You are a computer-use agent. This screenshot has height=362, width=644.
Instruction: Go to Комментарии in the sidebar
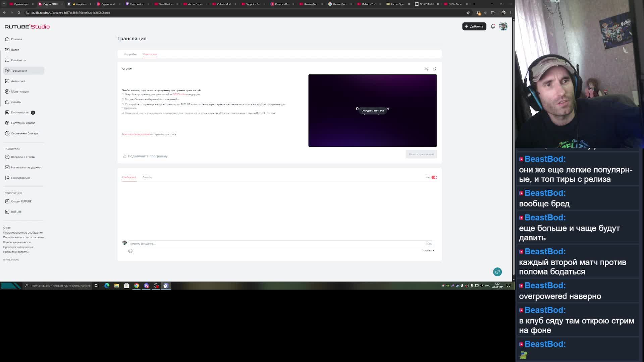(x=20, y=112)
